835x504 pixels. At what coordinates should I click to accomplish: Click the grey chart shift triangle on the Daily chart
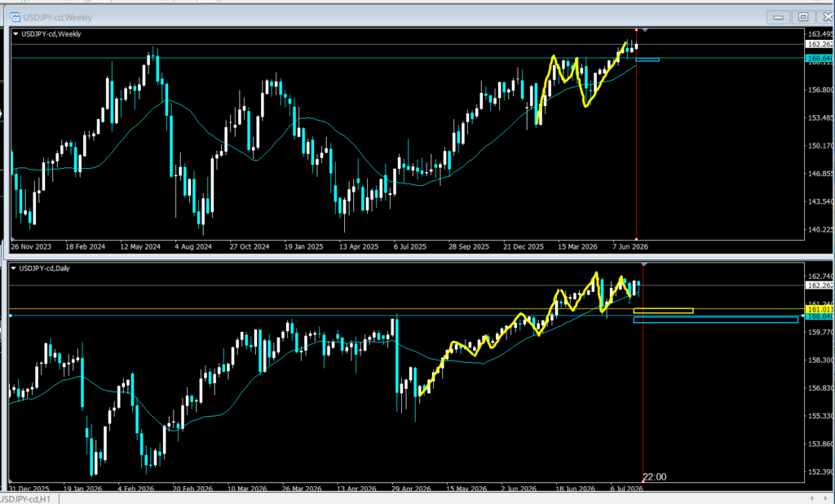(644, 264)
